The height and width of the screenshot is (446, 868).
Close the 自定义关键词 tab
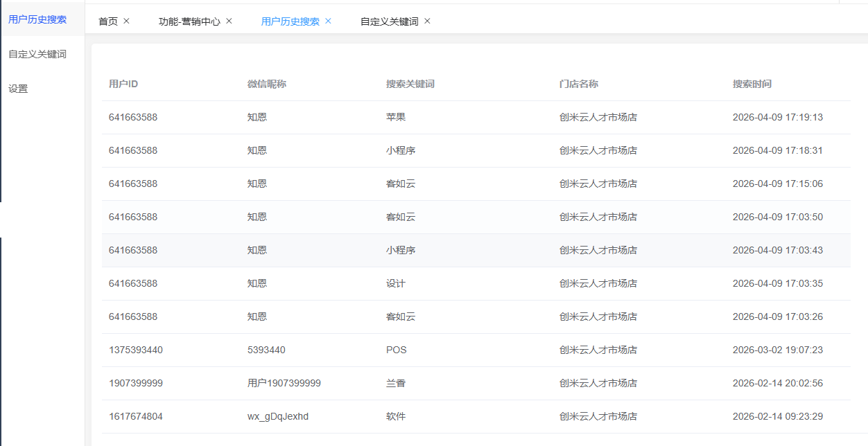click(427, 21)
